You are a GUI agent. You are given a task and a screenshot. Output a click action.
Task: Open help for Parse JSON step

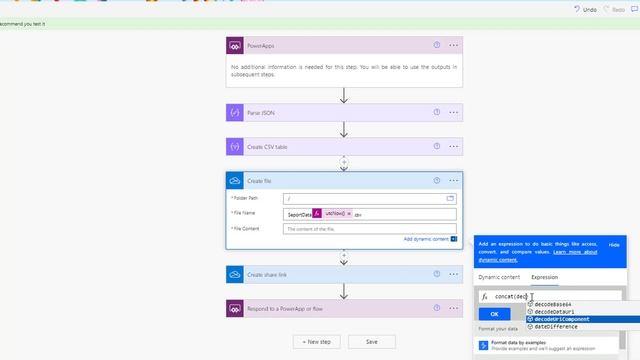(437, 112)
